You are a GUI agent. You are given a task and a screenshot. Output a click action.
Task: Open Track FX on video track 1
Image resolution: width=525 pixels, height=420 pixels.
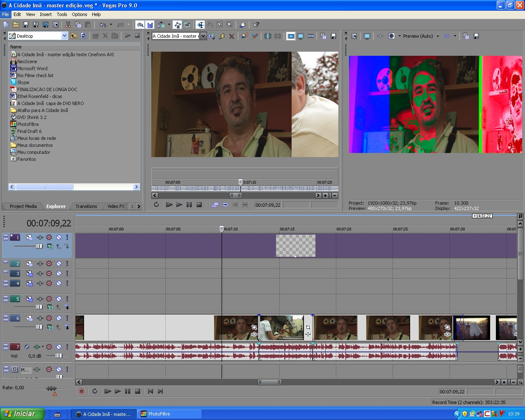[49, 237]
